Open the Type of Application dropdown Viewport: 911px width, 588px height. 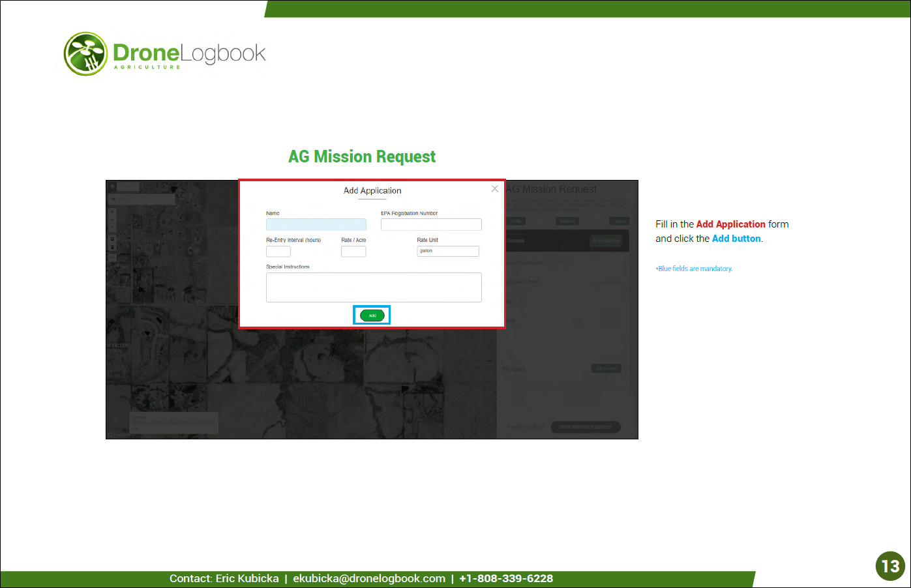pos(588,263)
